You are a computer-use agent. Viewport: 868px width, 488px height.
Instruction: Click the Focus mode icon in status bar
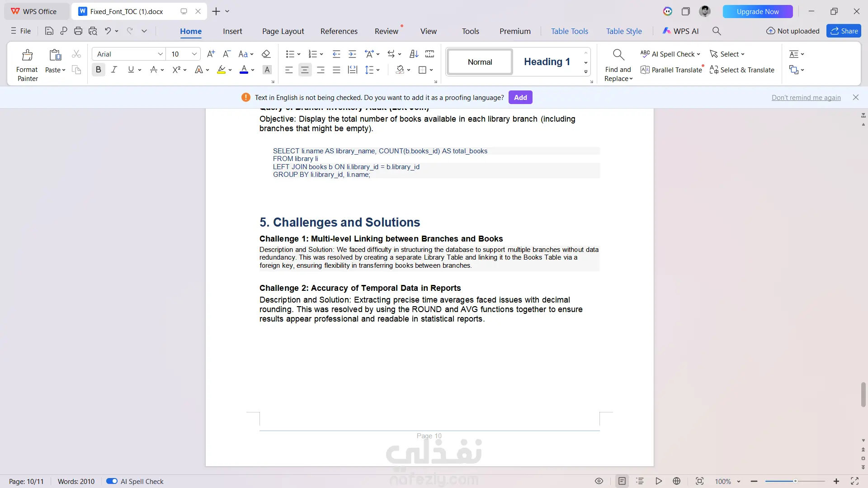click(x=700, y=481)
